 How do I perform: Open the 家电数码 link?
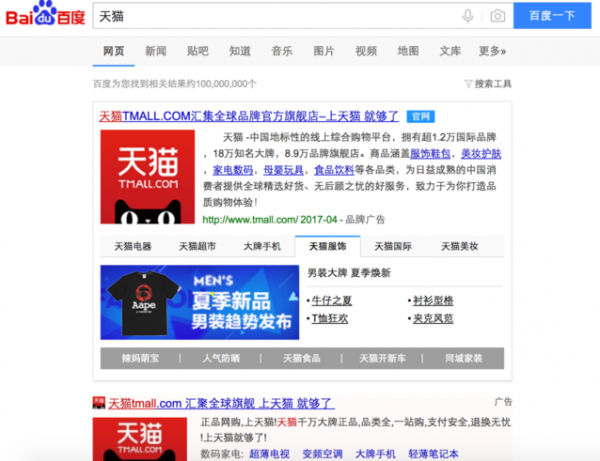point(233,170)
